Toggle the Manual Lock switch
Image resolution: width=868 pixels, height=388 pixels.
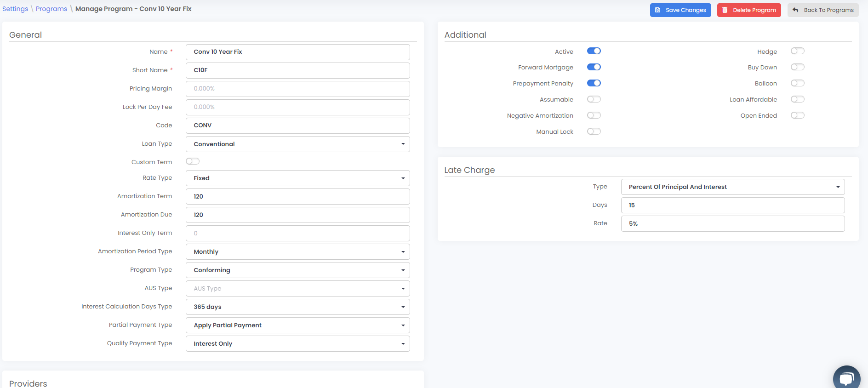(x=594, y=131)
